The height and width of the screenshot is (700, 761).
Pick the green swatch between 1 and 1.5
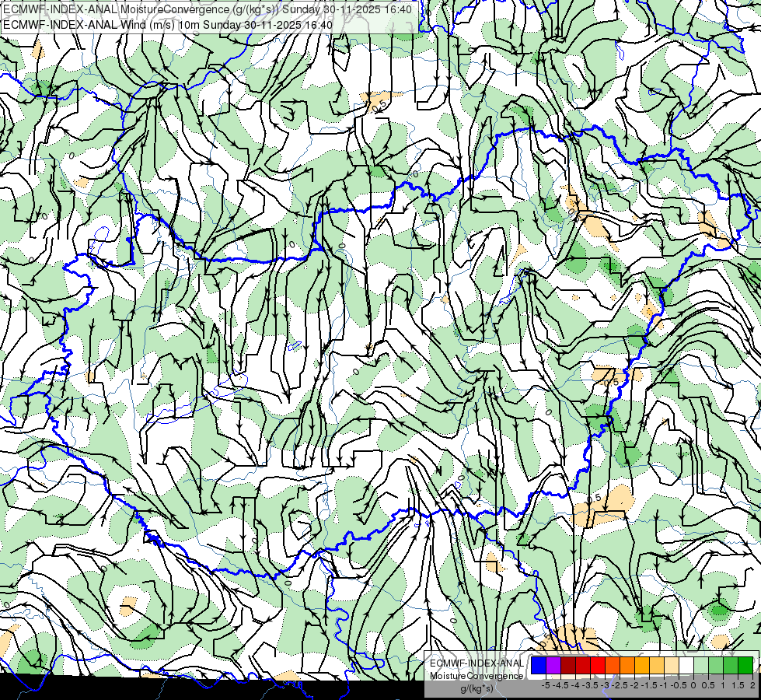pyautogui.click(x=731, y=665)
